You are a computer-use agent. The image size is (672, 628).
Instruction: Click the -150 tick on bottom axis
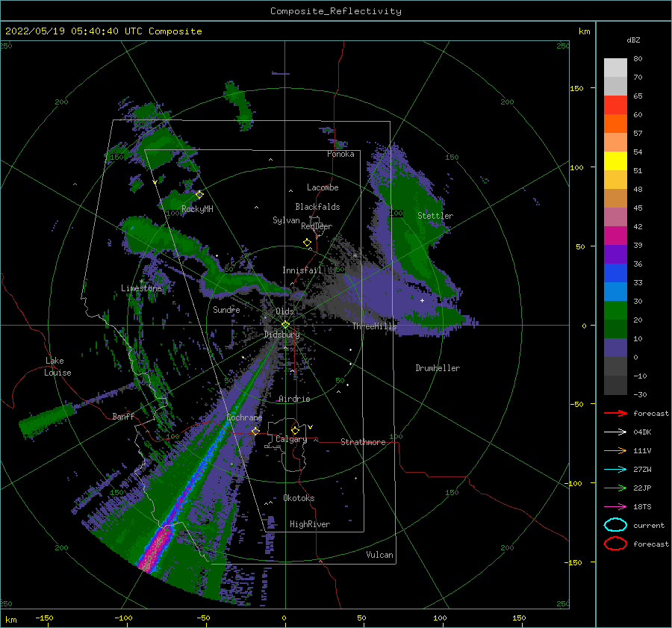click(44, 618)
